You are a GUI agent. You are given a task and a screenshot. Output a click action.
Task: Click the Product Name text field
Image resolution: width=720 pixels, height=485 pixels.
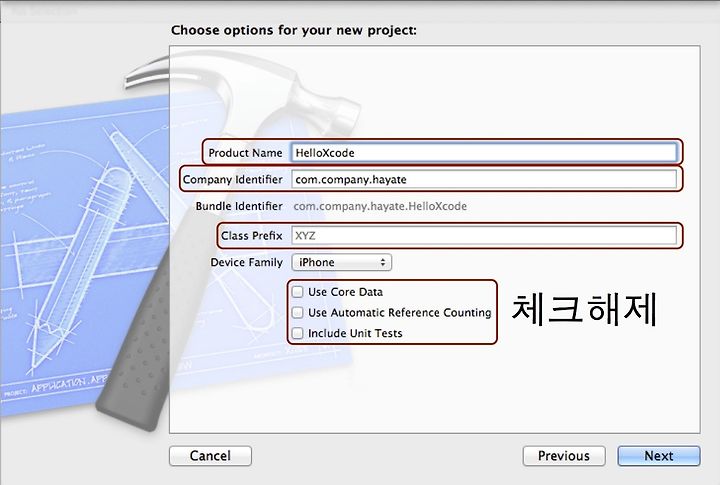(x=484, y=152)
